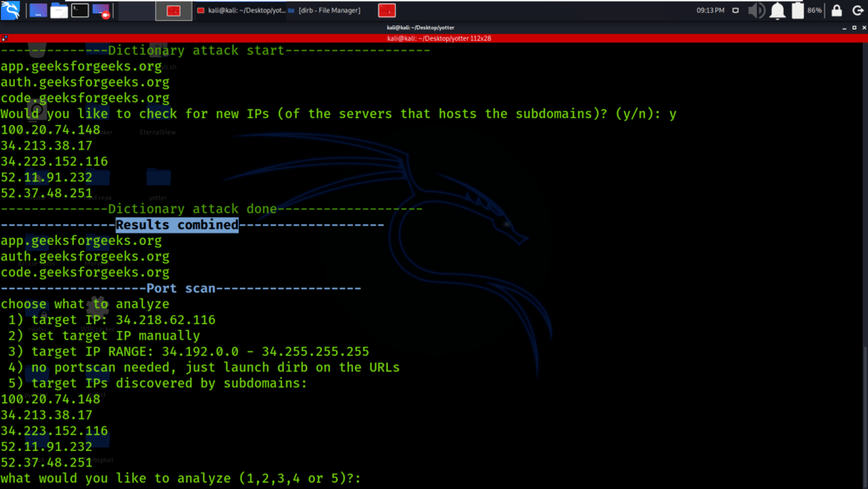
Task: Click option 4) no portscan needed line
Action: (x=204, y=367)
